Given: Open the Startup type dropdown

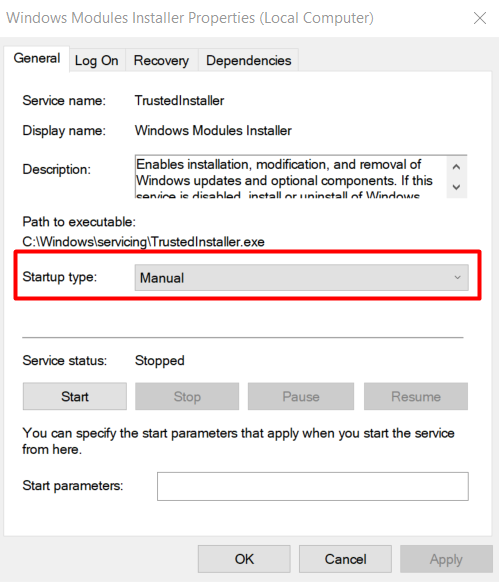Looking at the screenshot, I should (x=301, y=278).
